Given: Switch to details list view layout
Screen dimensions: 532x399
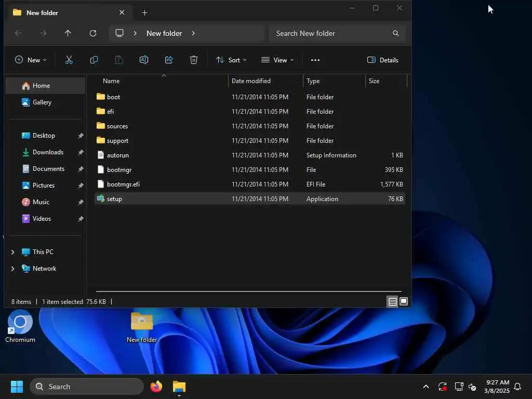Looking at the screenshot, I should coord(393,302).
